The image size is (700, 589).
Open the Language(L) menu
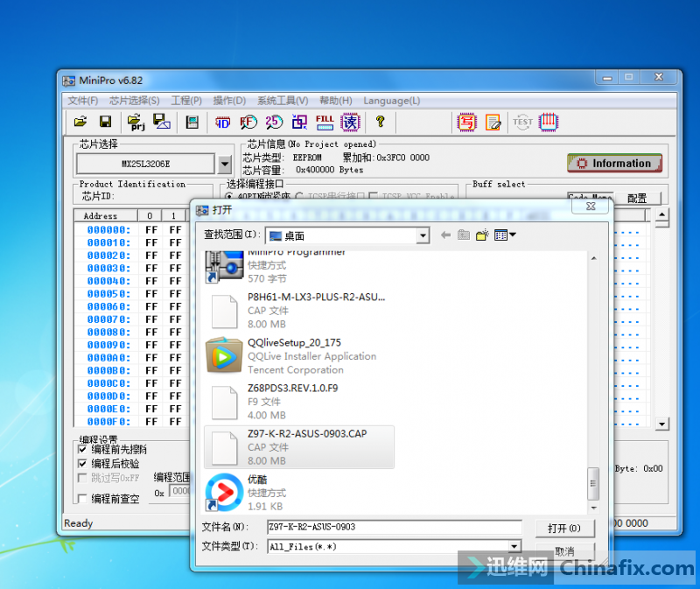click(391, 101)
